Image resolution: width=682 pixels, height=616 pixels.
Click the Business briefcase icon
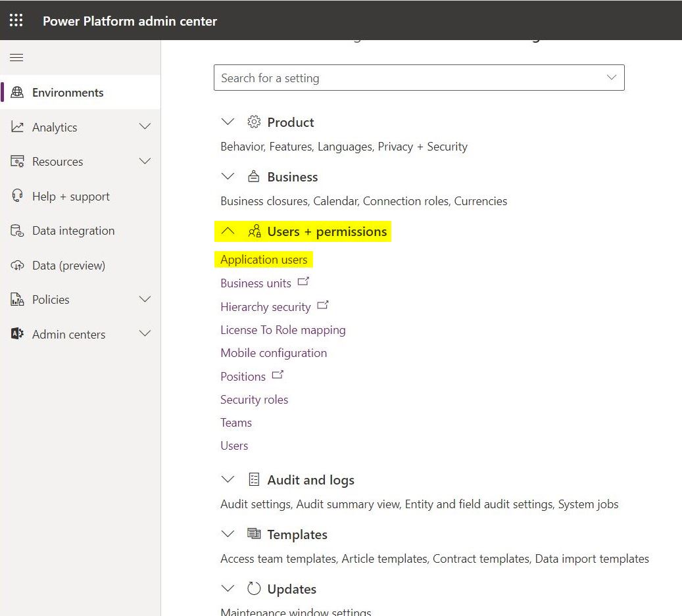coord(254,176)
